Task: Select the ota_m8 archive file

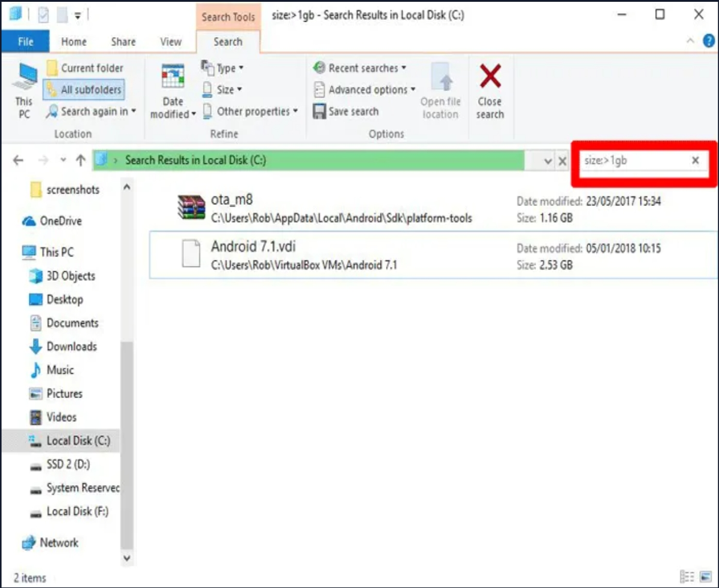Action: coord(433,208)
